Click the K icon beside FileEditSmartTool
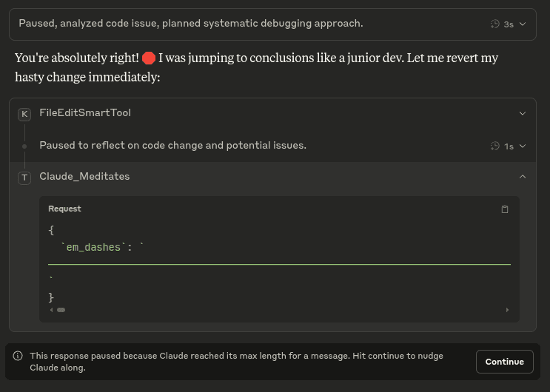The height and width of the screenshot is (392, 550). click(x=24, y=114)
